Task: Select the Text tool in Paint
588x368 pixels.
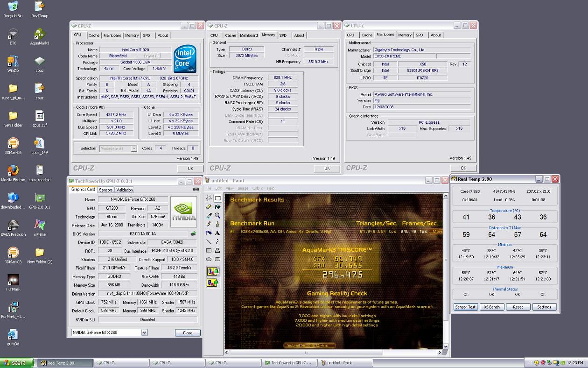Action: (x=217, y=233)
